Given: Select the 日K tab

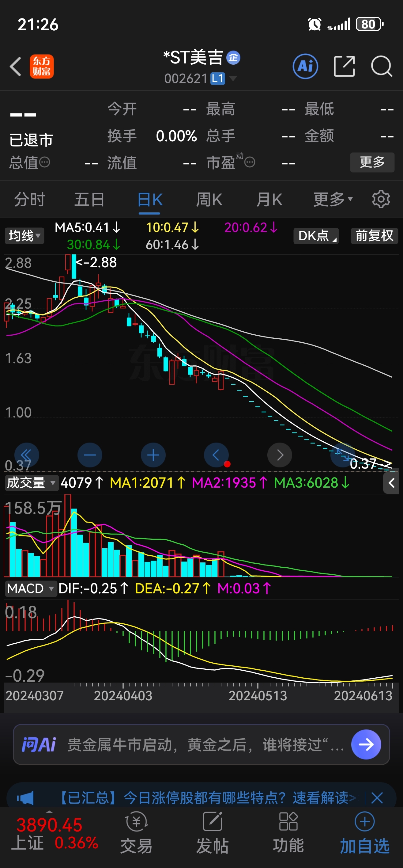Looking at the screenshot, I should tap(150, 199).
